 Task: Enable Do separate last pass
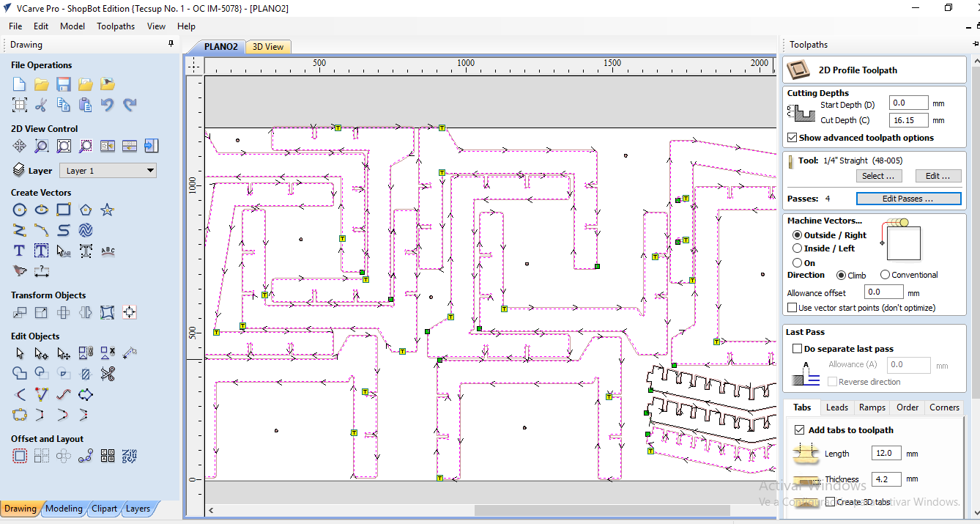tap(798, 349)
